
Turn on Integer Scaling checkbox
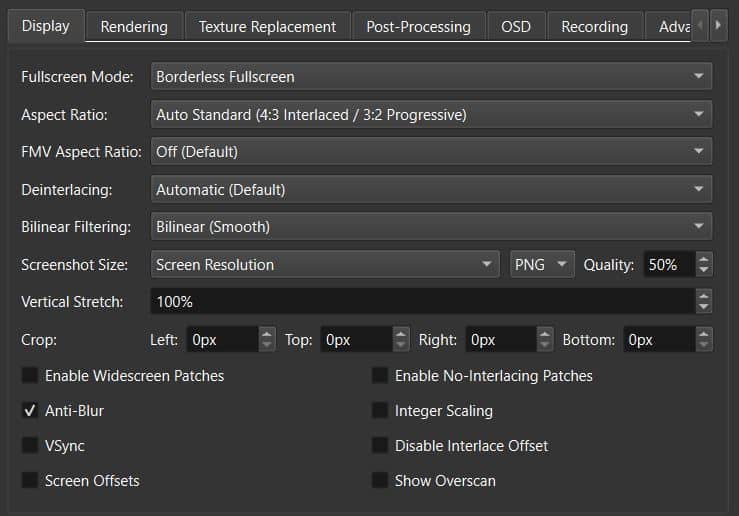(x=380, y=410)
